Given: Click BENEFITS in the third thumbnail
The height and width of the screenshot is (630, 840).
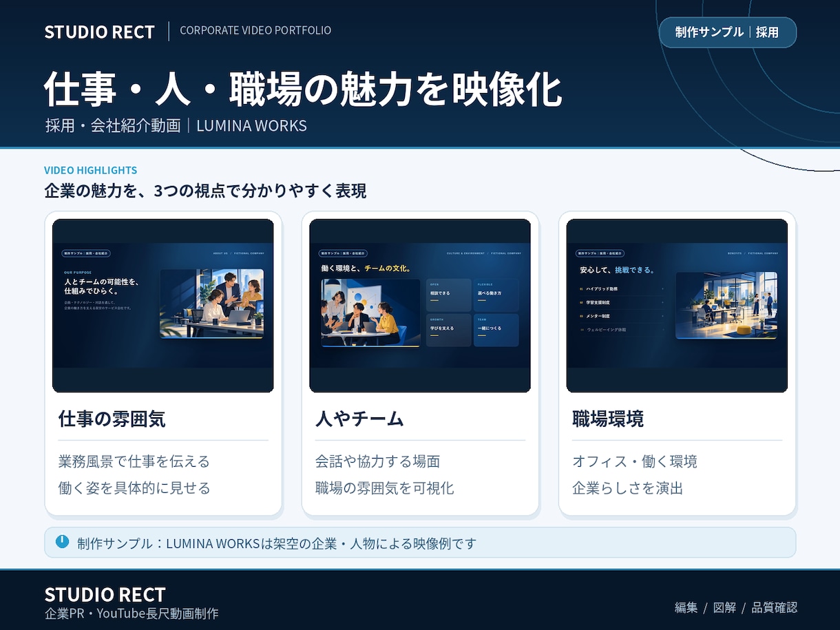Looking at the screenshot, I should (x=735, y=253).
